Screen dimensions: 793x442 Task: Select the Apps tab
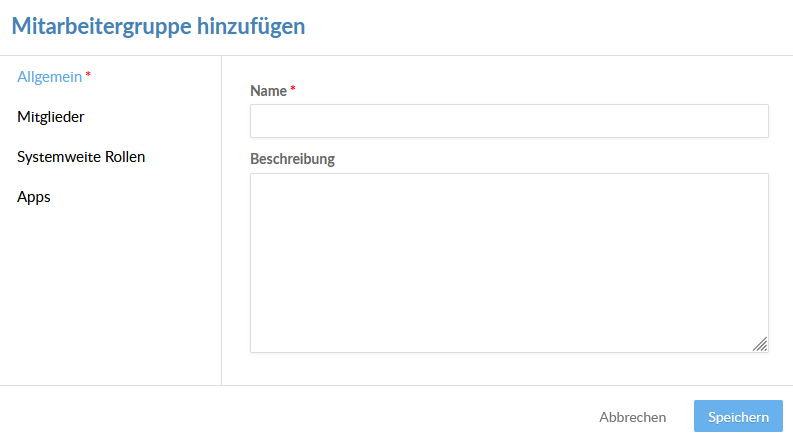[x=34, y=197]
